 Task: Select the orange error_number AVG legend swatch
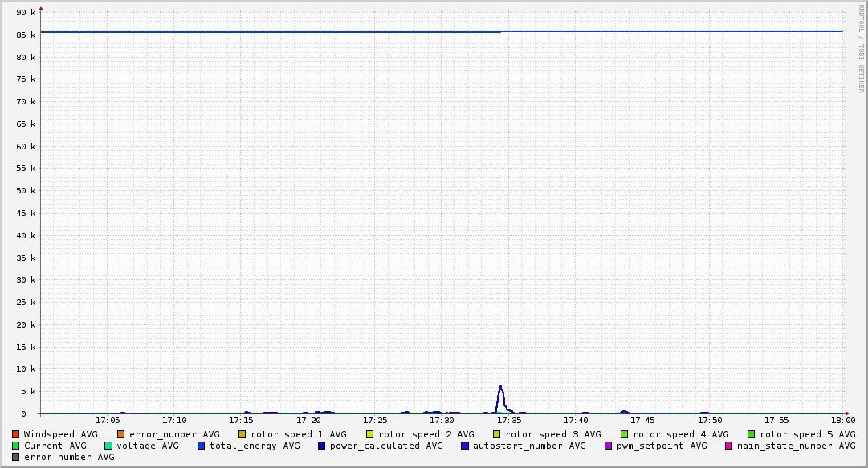point(121,434)
